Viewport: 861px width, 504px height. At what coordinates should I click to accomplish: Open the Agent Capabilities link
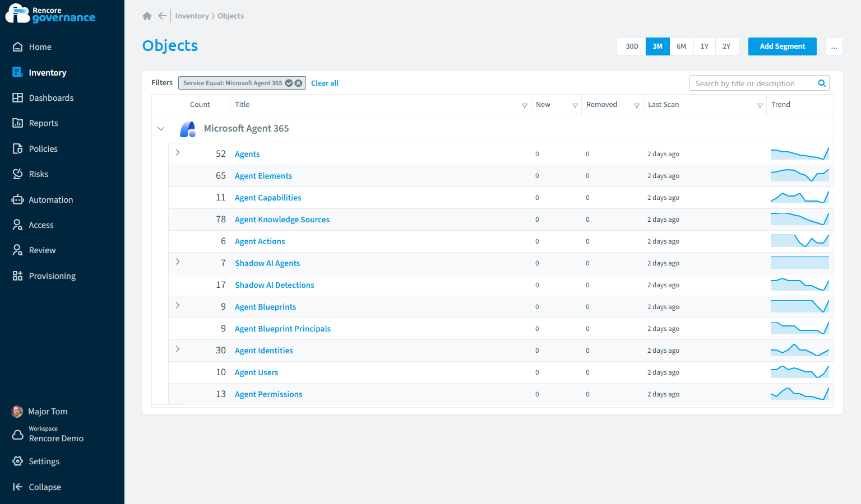pyautogui.click(x=268, y=198)
